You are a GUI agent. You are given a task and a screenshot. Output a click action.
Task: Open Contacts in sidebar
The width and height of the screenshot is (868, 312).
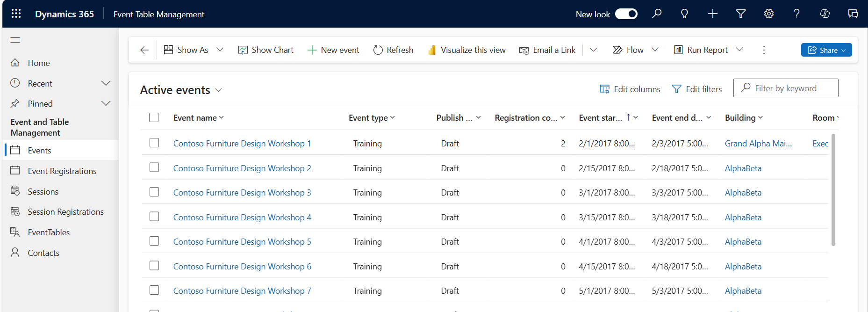[x=60, y=253]
